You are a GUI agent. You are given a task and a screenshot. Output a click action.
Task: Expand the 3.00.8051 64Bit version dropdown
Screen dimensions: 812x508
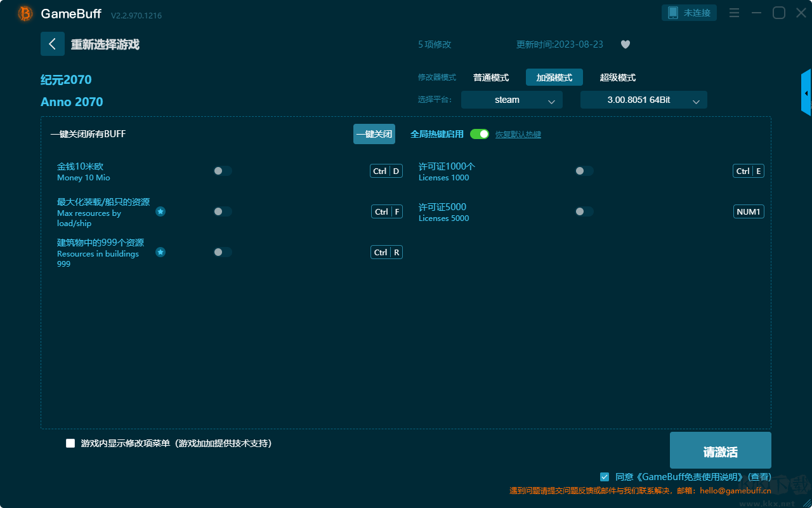[643, 100]
